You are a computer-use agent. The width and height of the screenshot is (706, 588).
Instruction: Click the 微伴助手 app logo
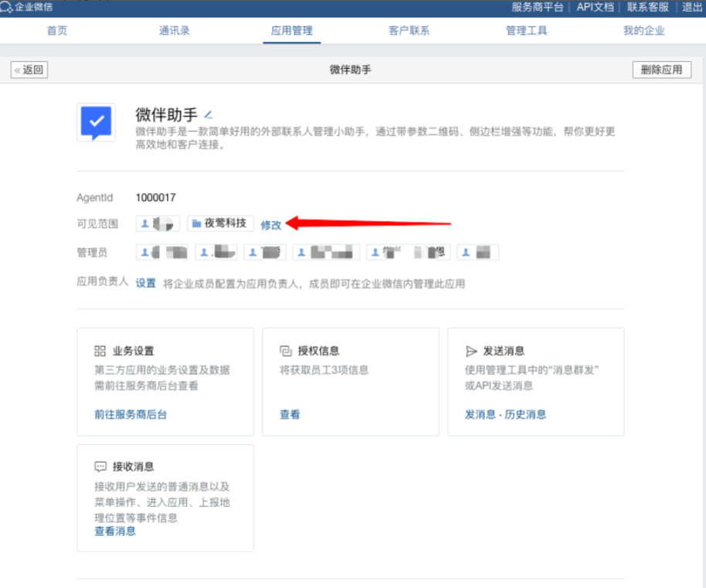click(x=96, y=122)
